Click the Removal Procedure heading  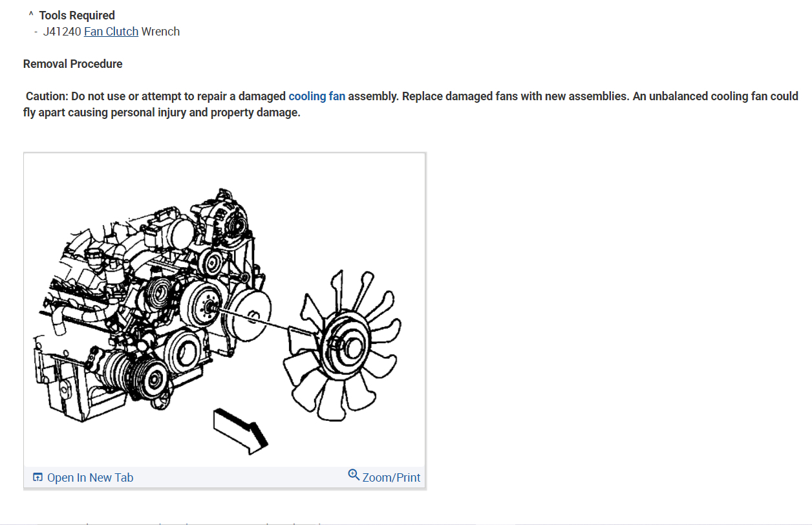(73, 64)
